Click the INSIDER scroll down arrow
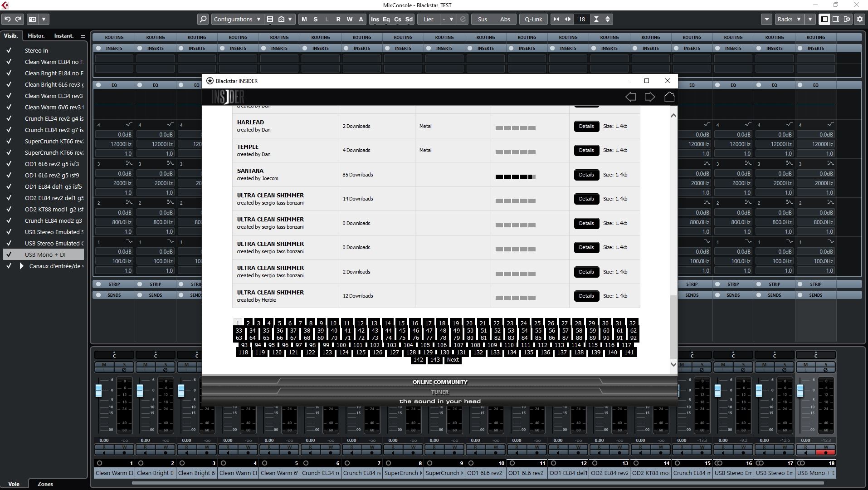The height and width of the screenshot is (490, 868). tap(673, 364)
